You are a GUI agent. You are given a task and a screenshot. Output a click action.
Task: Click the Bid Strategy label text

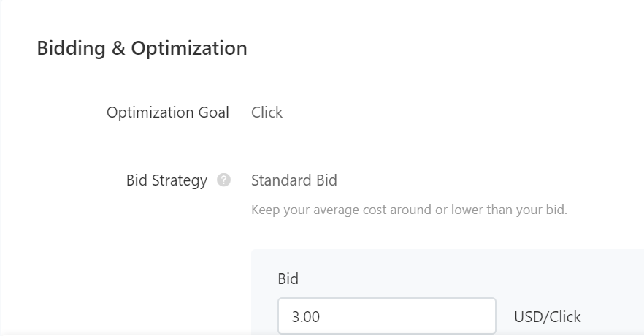click(166, 180)
